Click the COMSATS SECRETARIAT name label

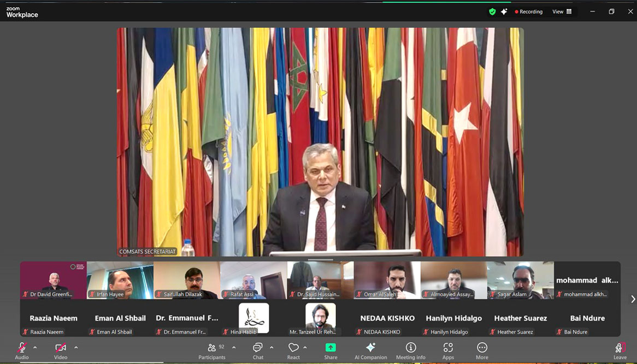click(148, 252)
